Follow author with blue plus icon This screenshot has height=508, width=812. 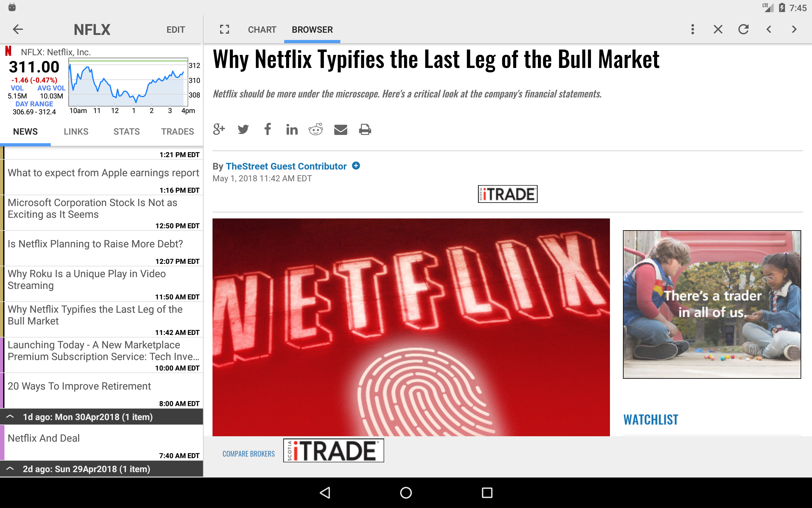356,166
